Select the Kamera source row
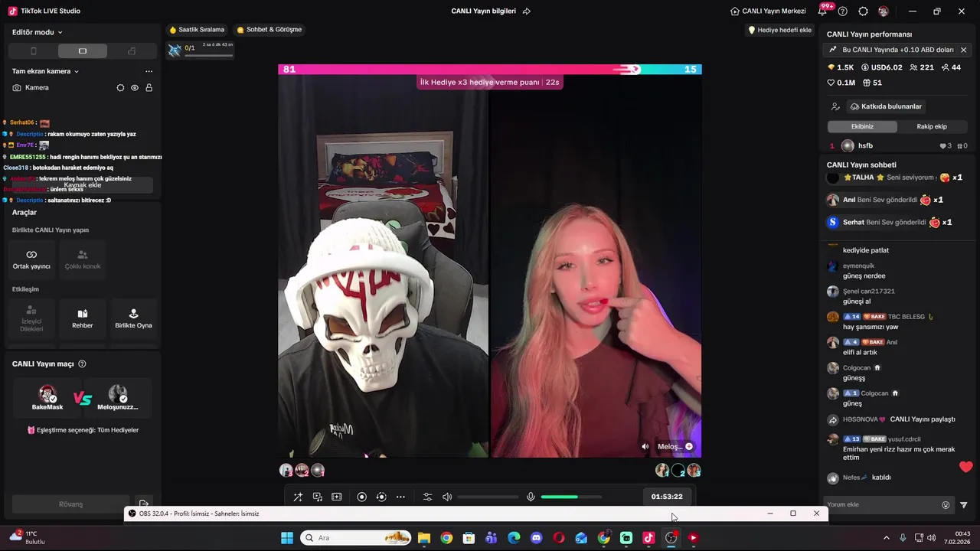 (x=82, y=88)
